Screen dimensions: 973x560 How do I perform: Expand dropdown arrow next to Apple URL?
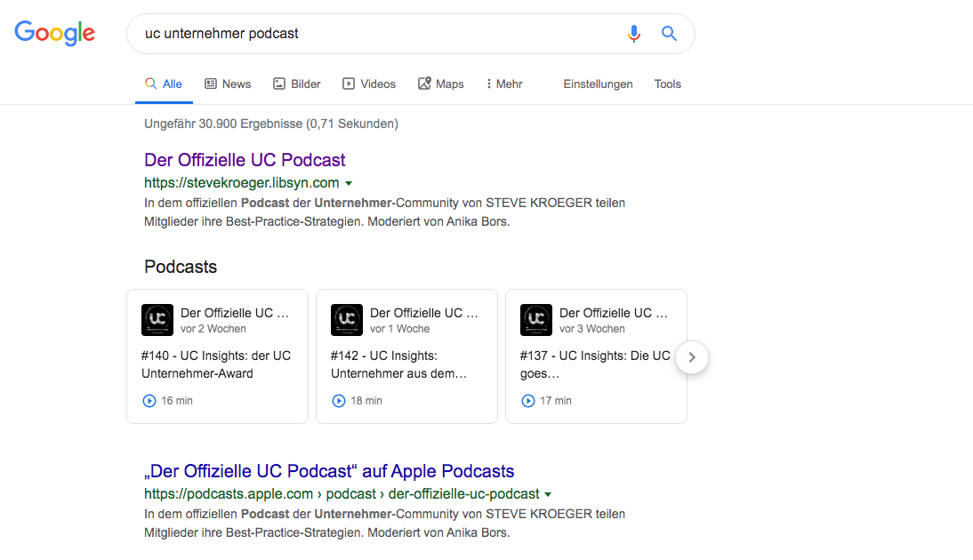click(548, 495)
